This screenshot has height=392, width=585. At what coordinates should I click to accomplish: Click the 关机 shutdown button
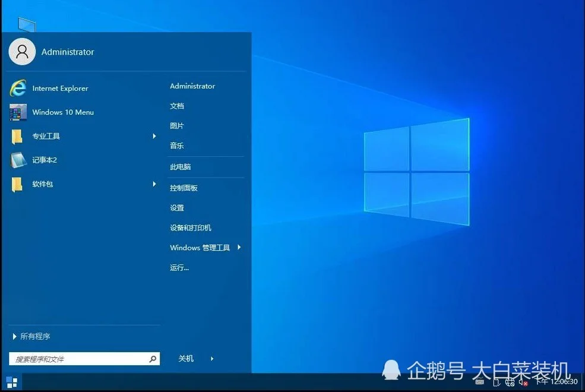click(x=186, y=358)
